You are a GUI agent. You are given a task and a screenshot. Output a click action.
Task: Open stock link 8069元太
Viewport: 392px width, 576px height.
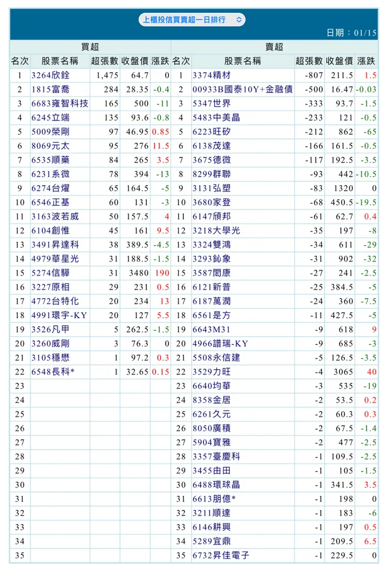[x=50, y=146]
